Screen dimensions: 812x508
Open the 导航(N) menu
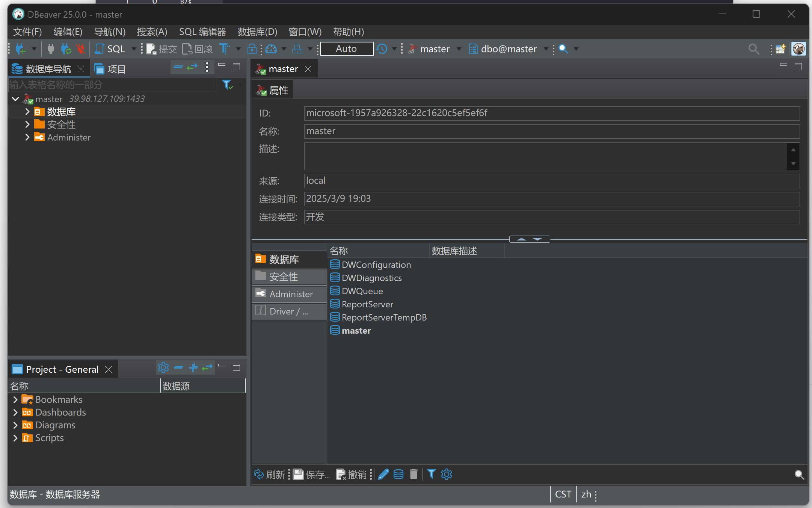pos(110,32)
